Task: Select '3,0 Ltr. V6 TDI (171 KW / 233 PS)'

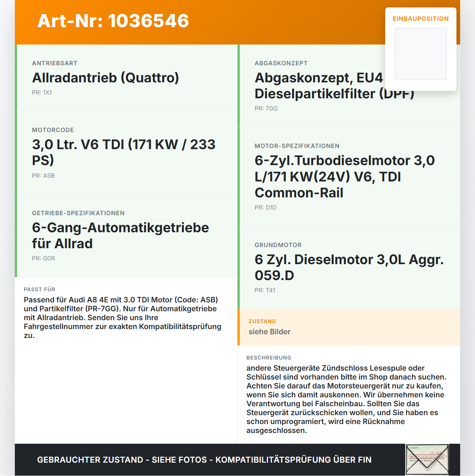Action: click(124, 152)
